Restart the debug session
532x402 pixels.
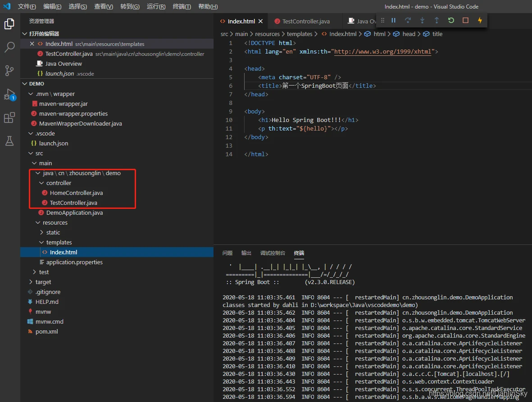coord(451,20)
